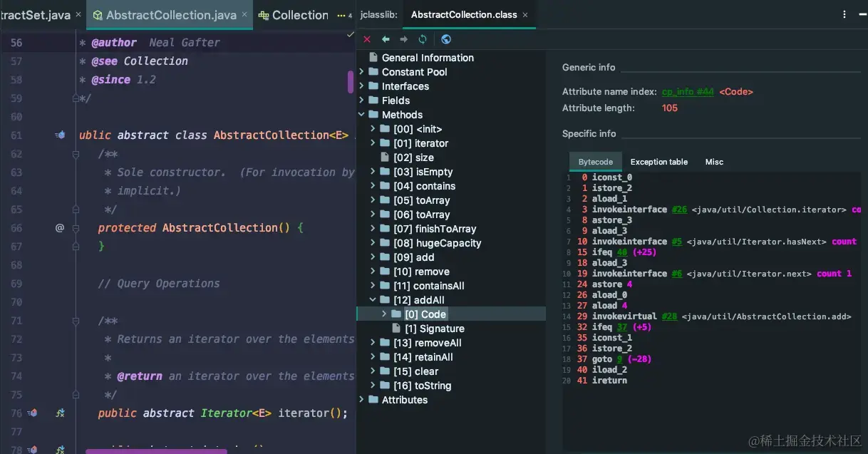
Task: Click the @ gutter marker on line 66
Action: (60, 227)
